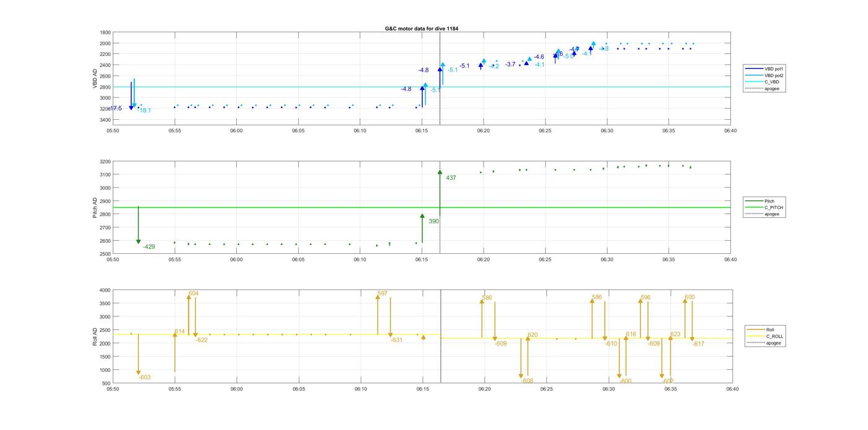Click the '-617' roll value label
This screenshot has height=430, width=868.
point(698,344)
